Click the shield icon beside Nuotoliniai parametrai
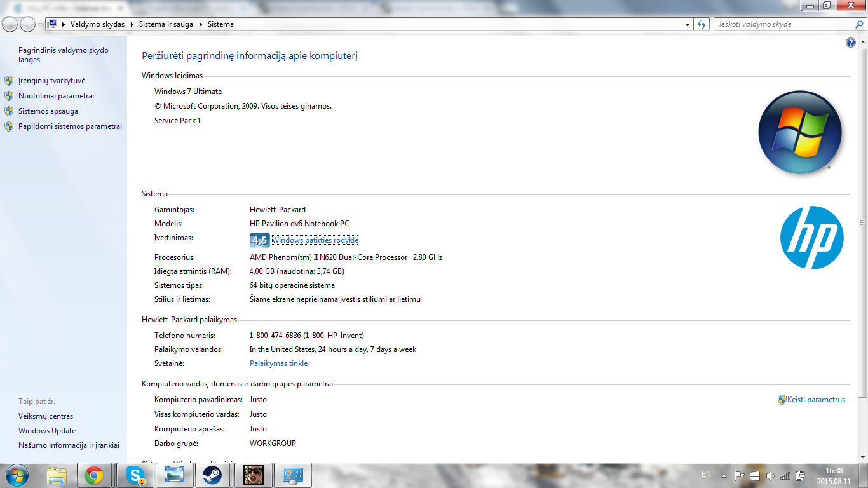 pyautogui.click(x=9, y=96)
